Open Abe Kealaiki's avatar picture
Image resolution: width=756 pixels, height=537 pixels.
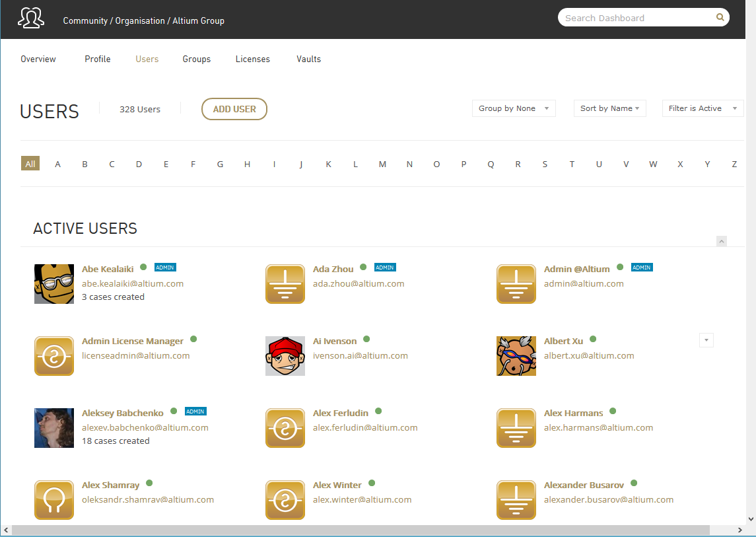coord(54,284)
